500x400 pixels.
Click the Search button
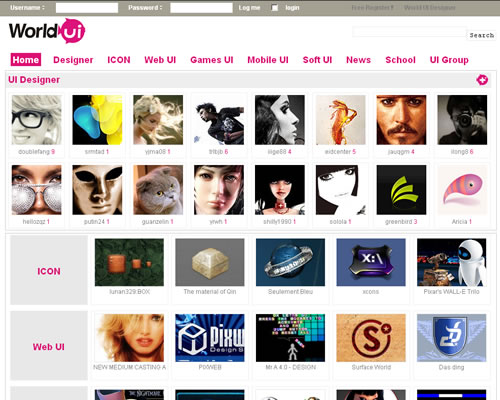click(481, 35)
